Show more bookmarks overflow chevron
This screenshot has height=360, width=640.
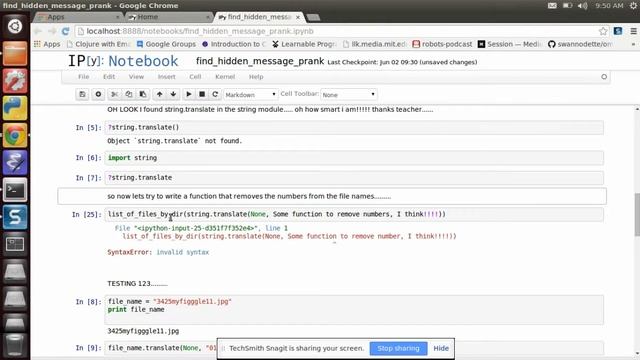click(633, 44)
